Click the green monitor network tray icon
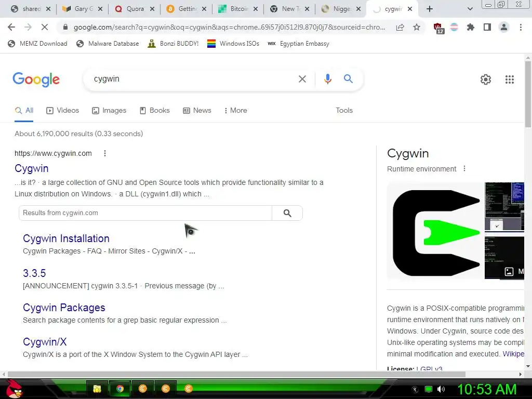Viewport: 532px width, 399px height. (x=429, y=389)
